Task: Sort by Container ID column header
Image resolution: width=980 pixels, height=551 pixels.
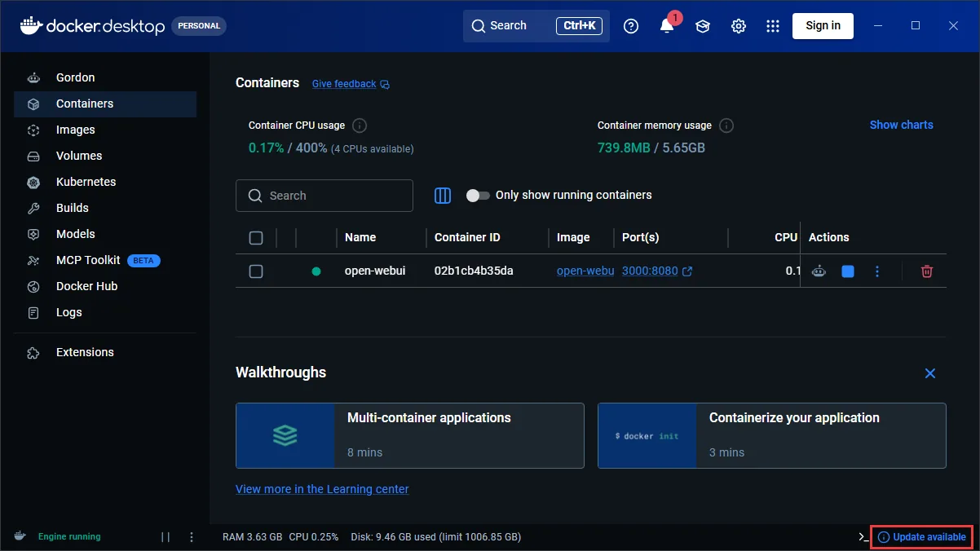Action: 467,237
